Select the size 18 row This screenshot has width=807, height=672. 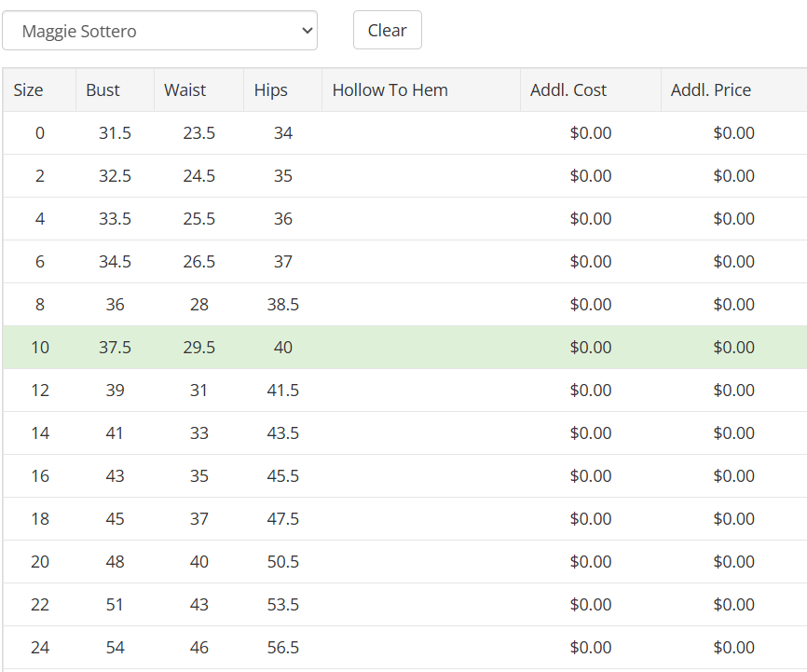(x=40, y=519)
